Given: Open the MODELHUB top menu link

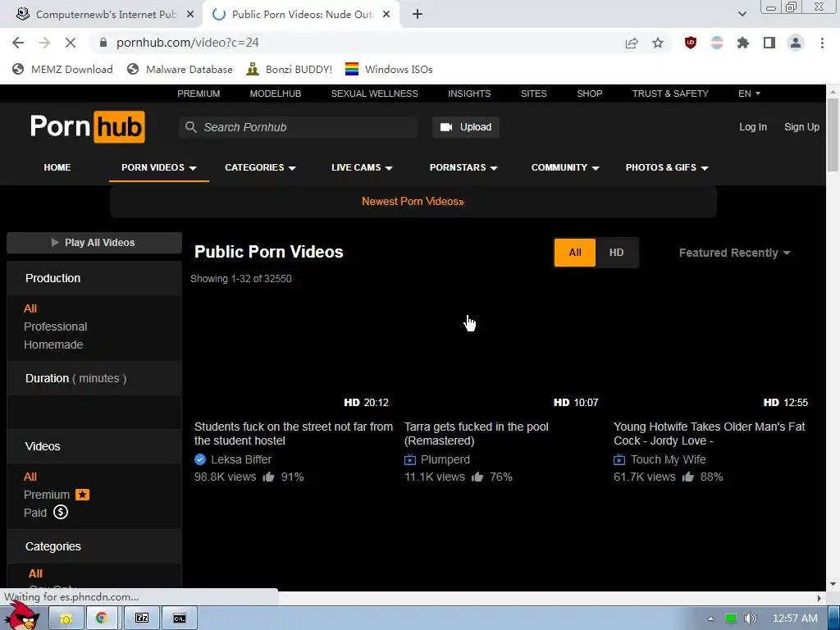Looking at the screenshot, I should pyautogui.click(x=276, y=94).
